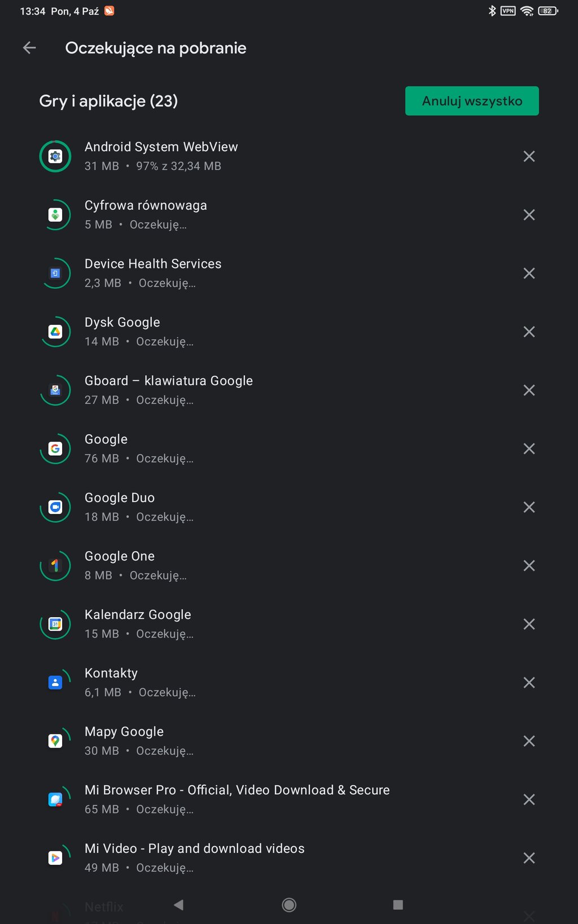Cancel Mi Video pending download
578x924 pixels.
[529, 858]
